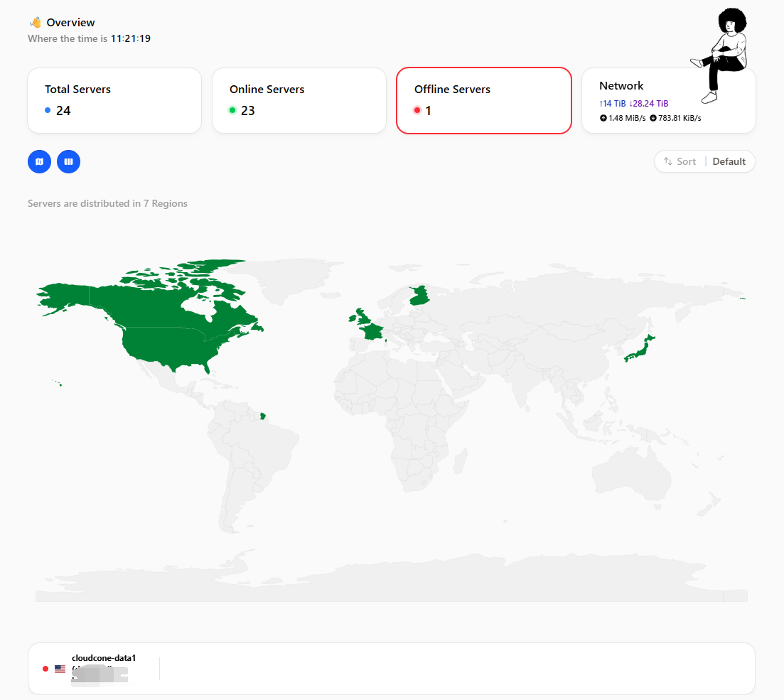
Task: Click the US flag icon beside cloudcone-data1
Action: point(60,669)
